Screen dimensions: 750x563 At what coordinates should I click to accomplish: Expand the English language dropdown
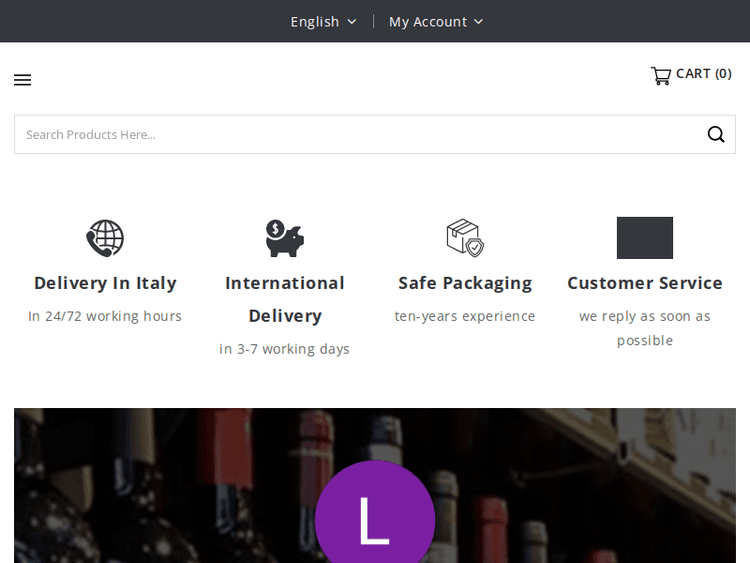(x=323, y=21)
